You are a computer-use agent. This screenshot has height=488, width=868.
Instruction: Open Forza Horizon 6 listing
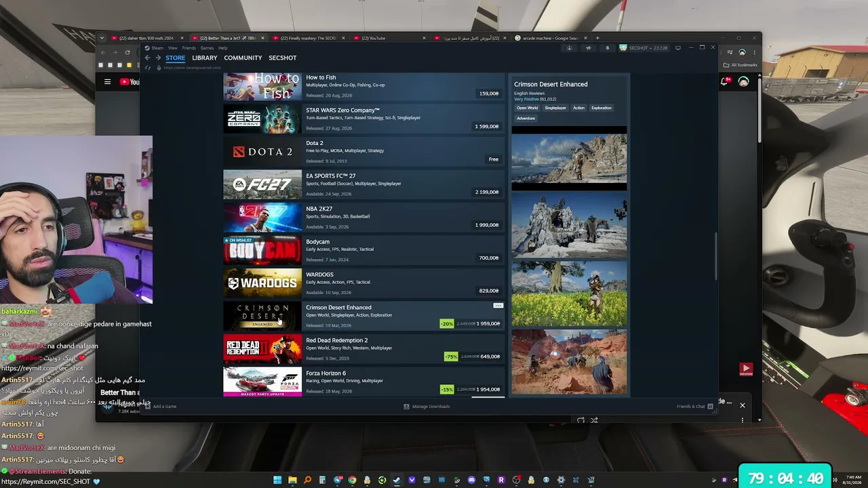pos(365,382)
